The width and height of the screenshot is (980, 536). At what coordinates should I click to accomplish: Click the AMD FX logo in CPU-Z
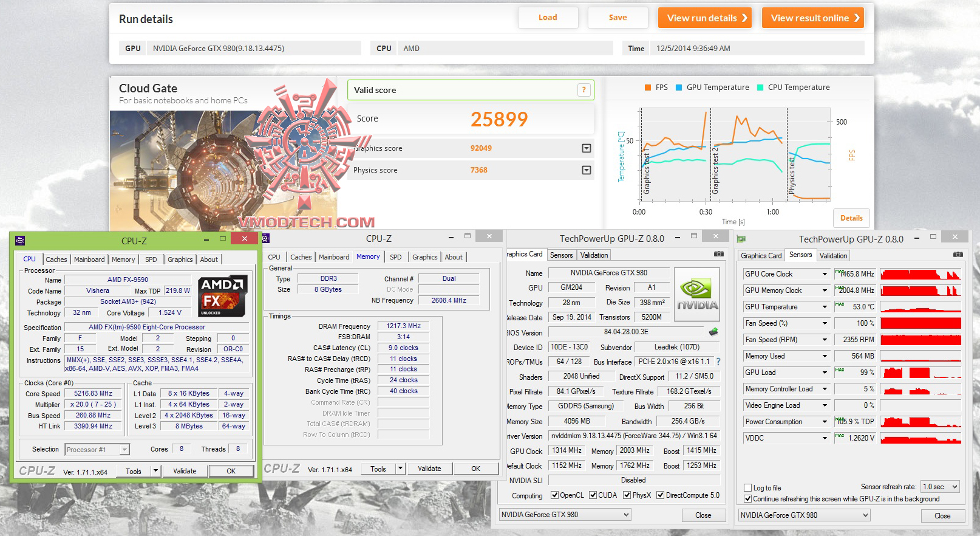tap(222, 295)
